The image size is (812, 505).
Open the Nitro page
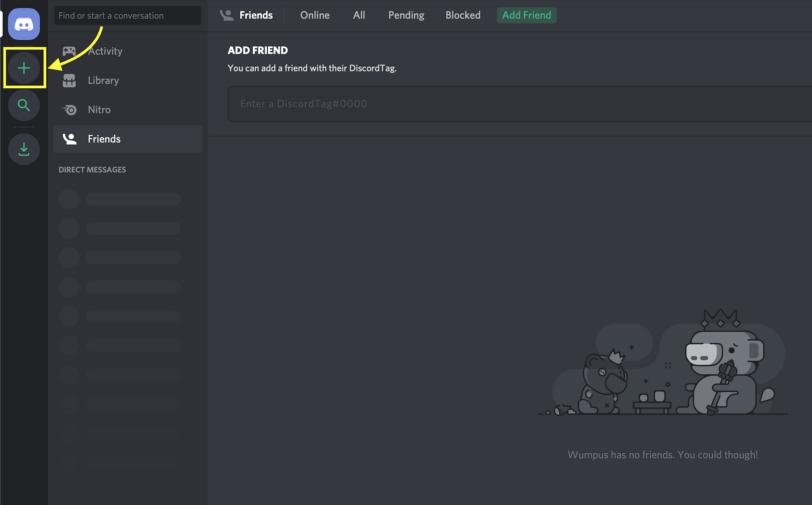tap(128, 110)
